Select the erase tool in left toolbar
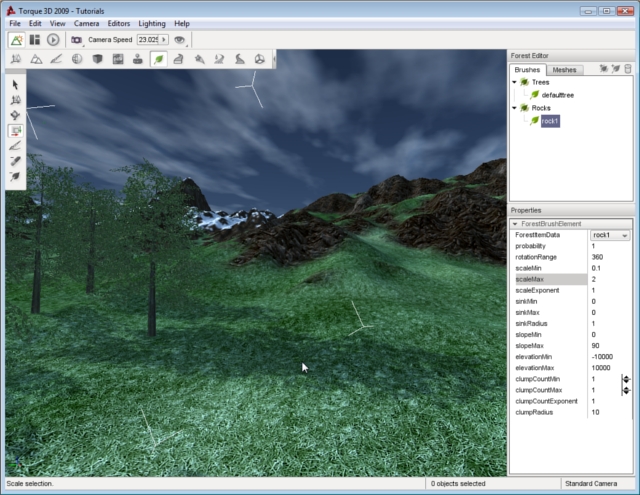 [x=16, y=160]
